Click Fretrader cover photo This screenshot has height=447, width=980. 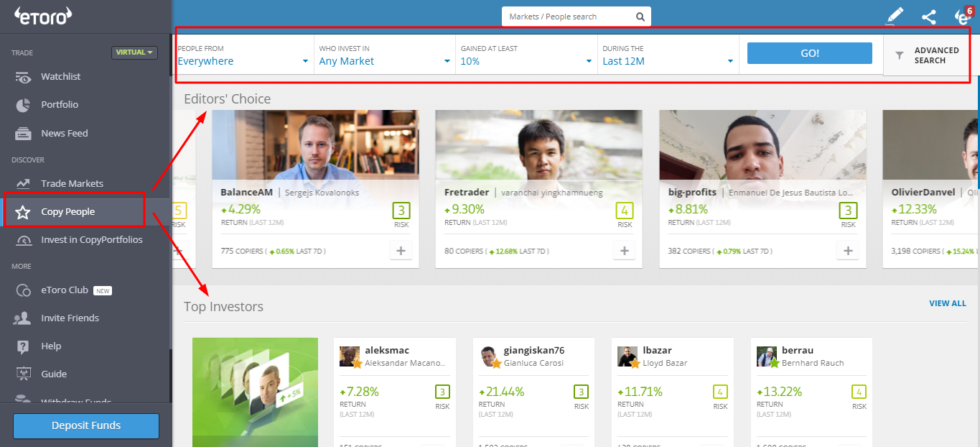[539, 144]
